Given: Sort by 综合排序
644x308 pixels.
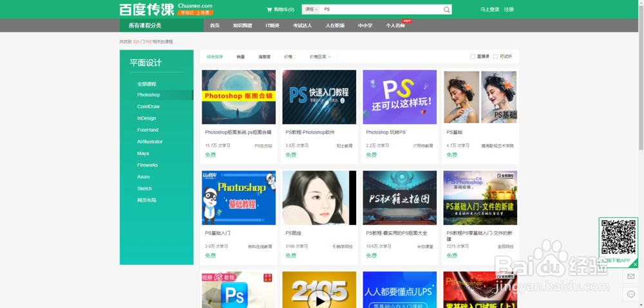Looking at the screenshot, I should click(215, 57).
